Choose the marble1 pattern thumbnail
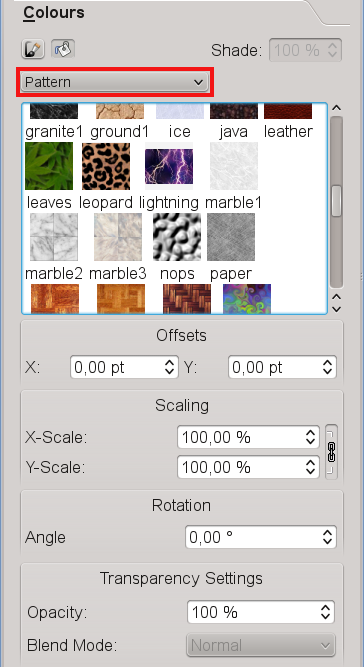Screen dimensions: 364x667 click(234, 166)
